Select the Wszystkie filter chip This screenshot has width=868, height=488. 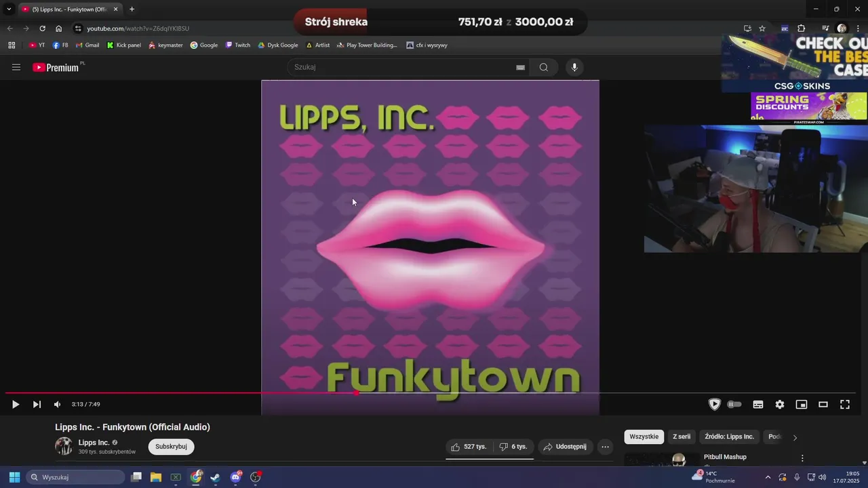pos(644,436)
